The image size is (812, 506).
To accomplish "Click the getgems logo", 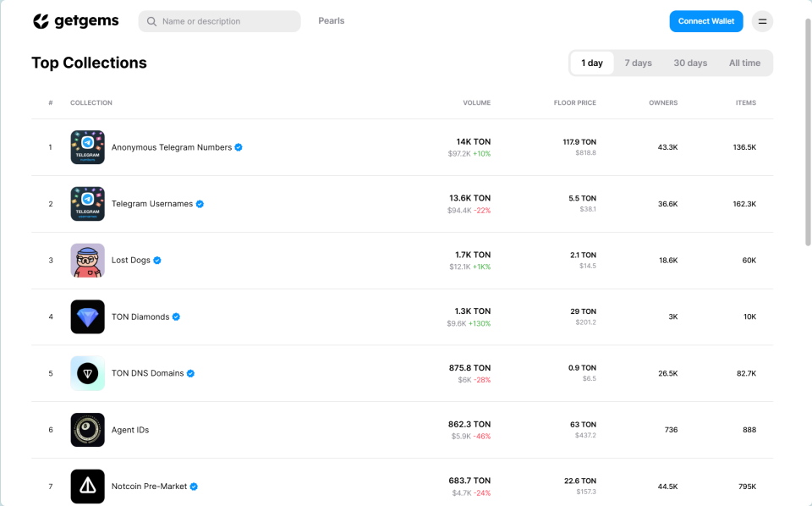I will (75, 21).
